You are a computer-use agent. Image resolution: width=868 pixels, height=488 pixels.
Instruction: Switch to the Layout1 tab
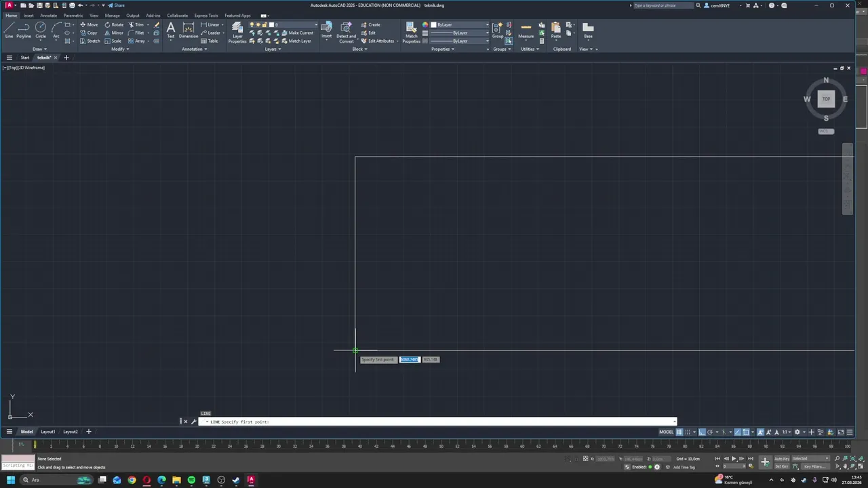click(x=47, y=432)
